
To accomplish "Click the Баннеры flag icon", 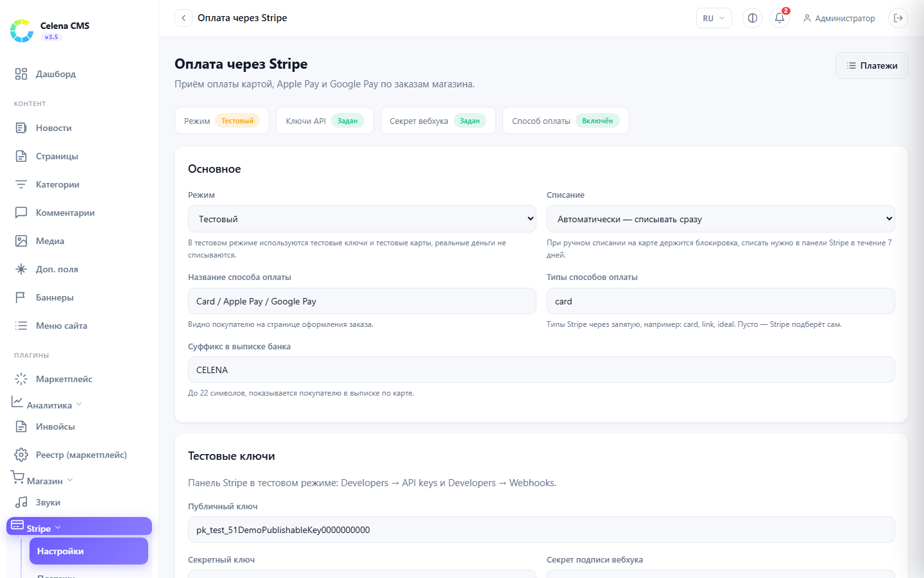I will click(21, 297).
